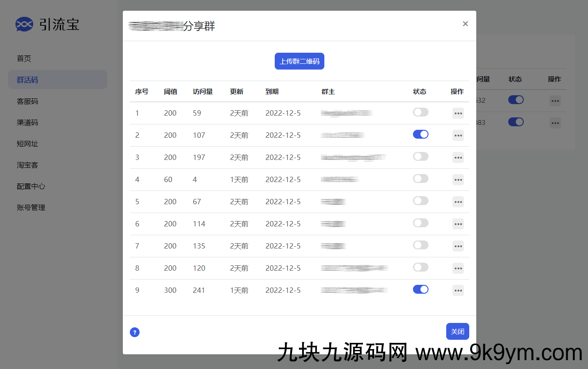The height and width of the screenshot is (369, 588).
Task: Click the × at the dialog's top right
Action: point(465,23)
